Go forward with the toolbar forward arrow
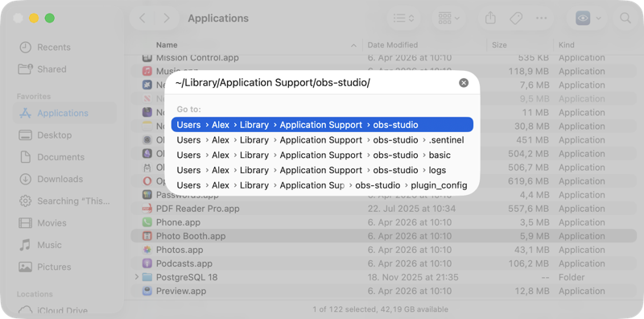Screen dimensions: 644x319 tap(167, 18)
